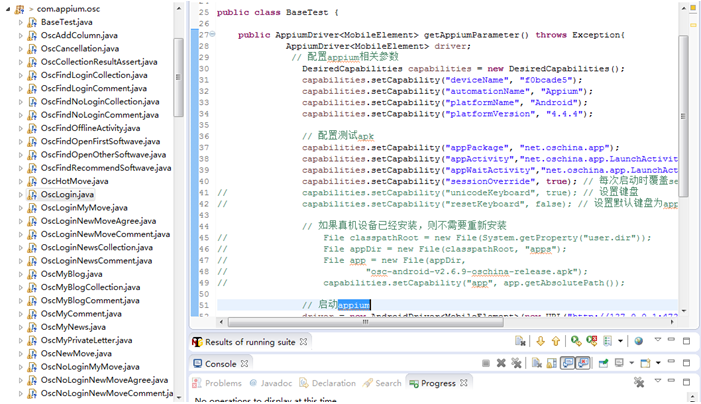The height and width of the screenshot is (404, 701).
Task: Switch to the Results of running suite tab
Action: (250, 342)
